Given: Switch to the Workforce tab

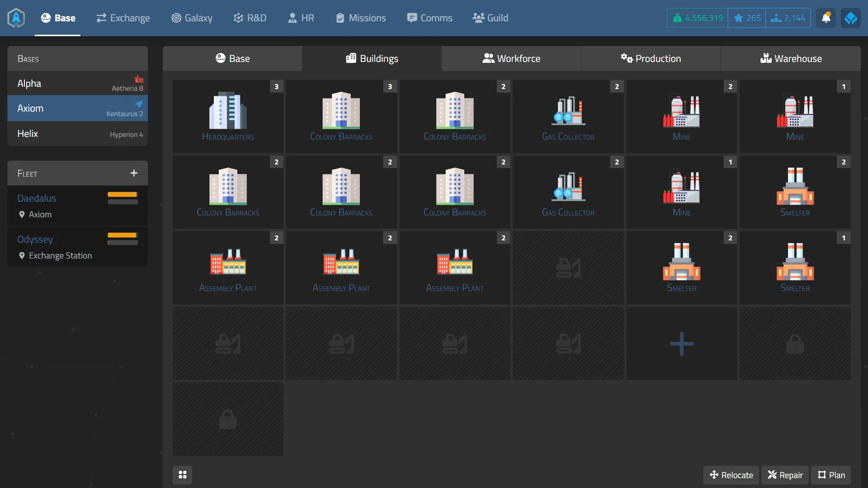Looking at the screenshot, I should (511, 58).
